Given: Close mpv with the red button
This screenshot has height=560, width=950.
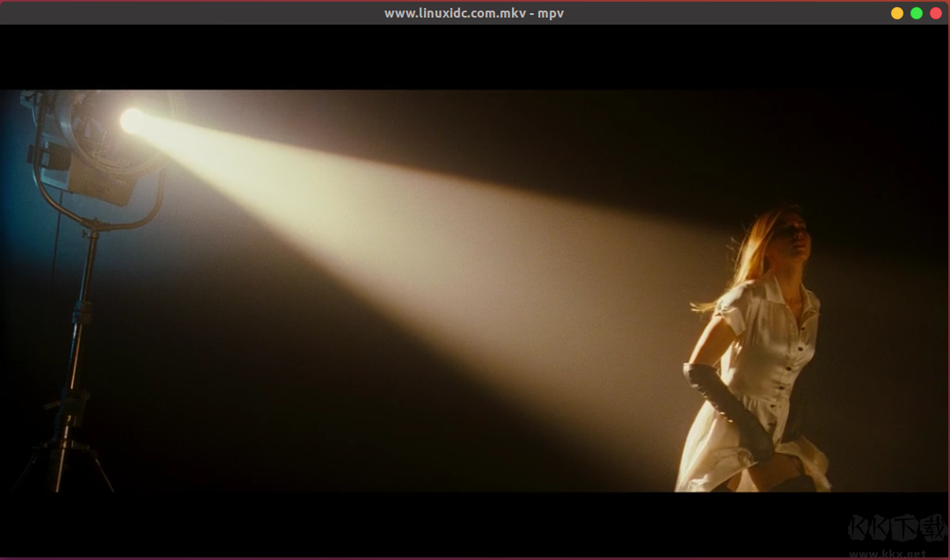Looking at the screenshot, I should 936,13.
